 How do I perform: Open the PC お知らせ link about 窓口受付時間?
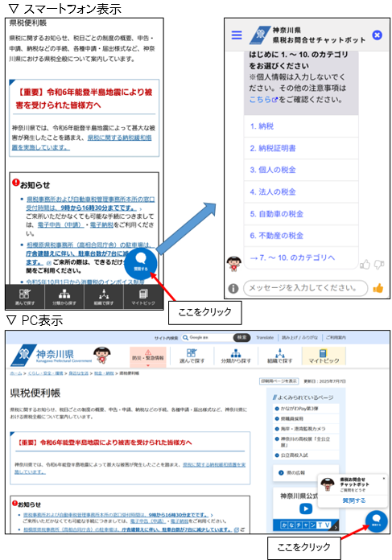115,515
